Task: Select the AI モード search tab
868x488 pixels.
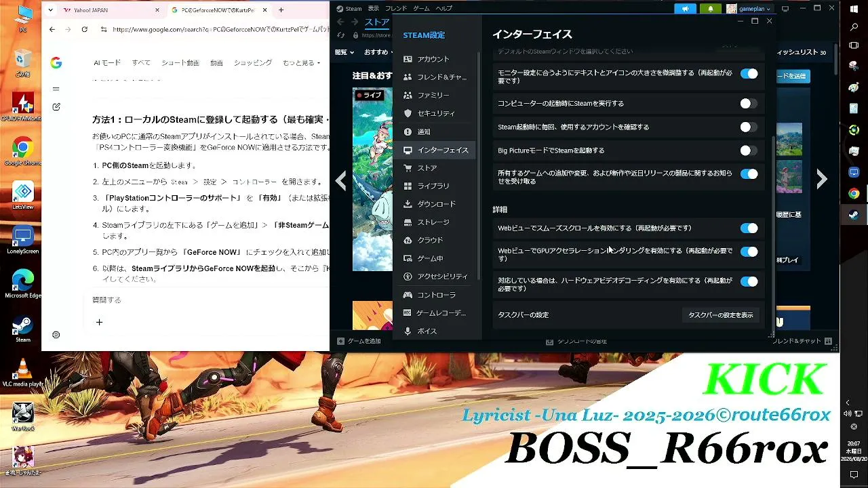Action: click(x=107, y=63)
